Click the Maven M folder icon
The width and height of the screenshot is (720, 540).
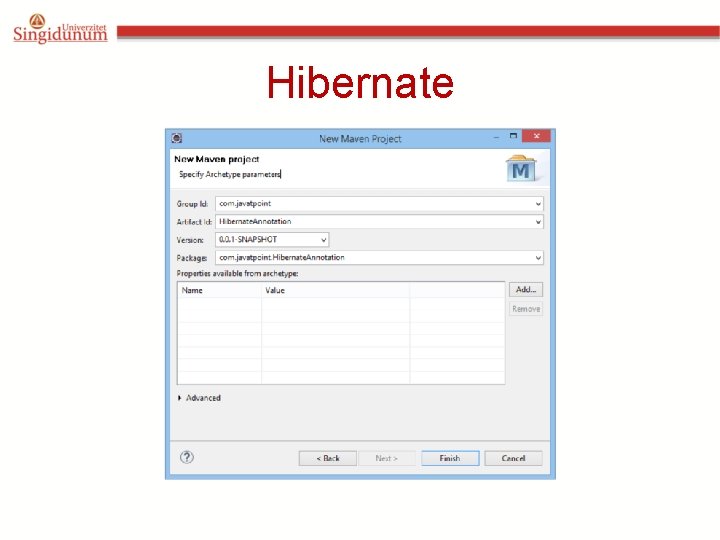pos(521,169)
